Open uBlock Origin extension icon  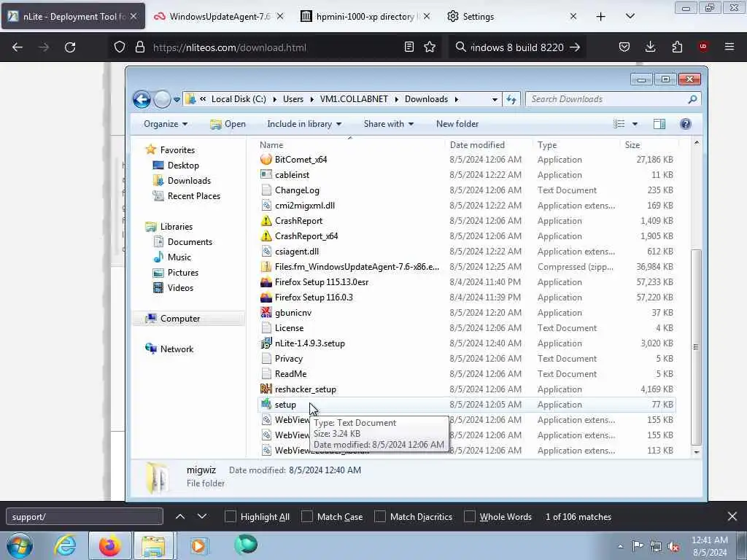[x=703, y=47]
